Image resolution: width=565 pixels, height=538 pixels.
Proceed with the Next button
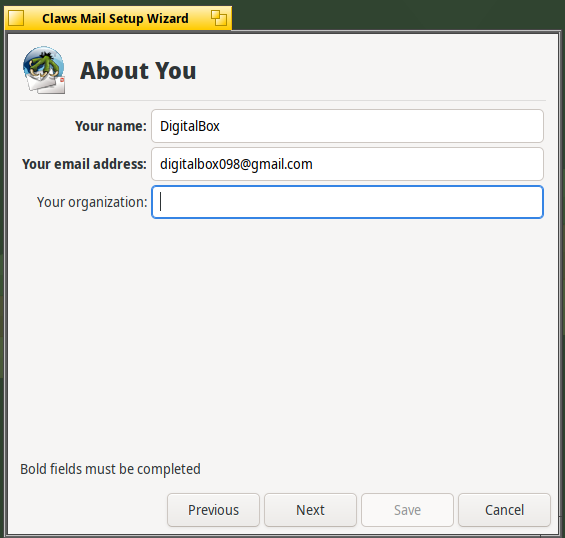click(x=310, y=510)
